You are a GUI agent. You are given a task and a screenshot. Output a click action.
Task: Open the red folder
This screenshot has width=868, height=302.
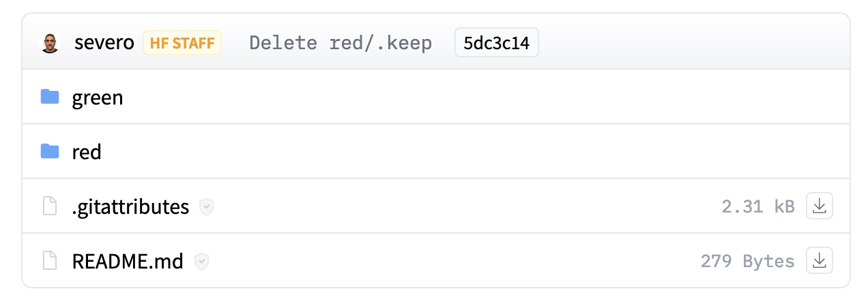click(87, 152)
